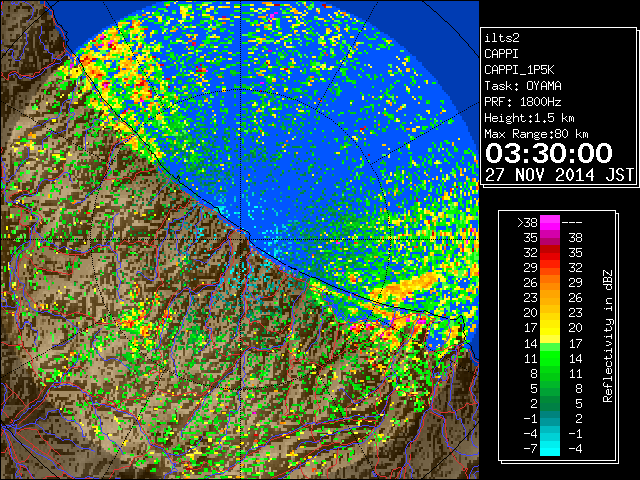Click the 03:30:00 timestamp
The image size is (640, 480).
549,153
